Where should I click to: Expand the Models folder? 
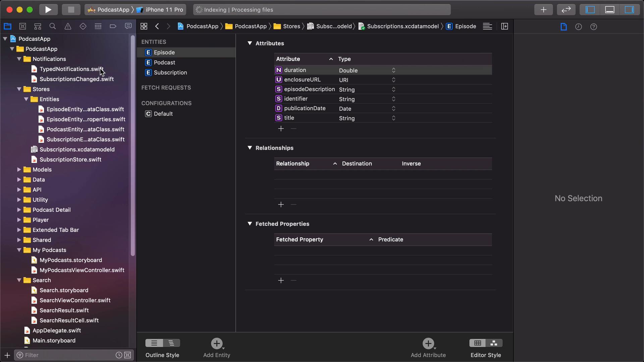(x=19, y=170)
